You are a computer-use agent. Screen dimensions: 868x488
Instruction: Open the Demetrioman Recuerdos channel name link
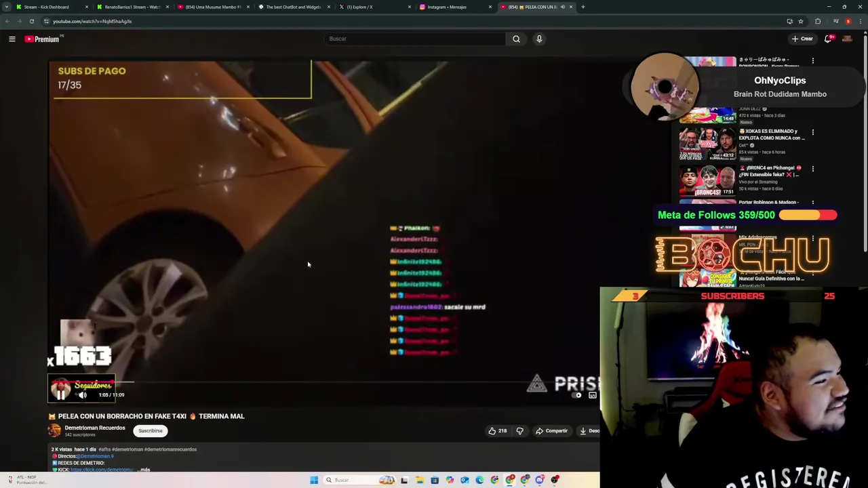(95, 428)
